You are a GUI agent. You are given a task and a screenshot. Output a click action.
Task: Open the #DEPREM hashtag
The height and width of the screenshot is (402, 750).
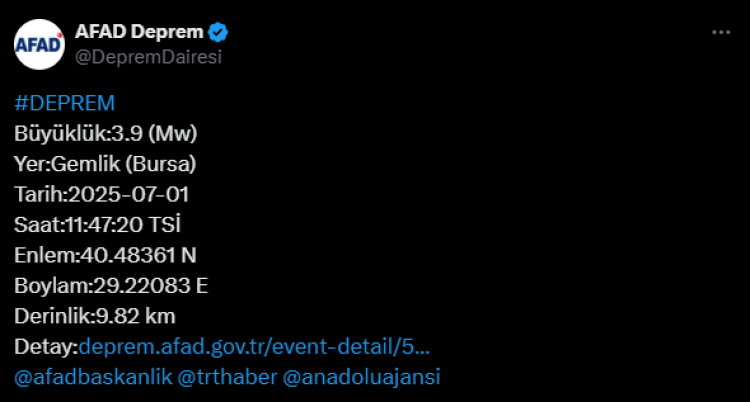pos(65,103)
